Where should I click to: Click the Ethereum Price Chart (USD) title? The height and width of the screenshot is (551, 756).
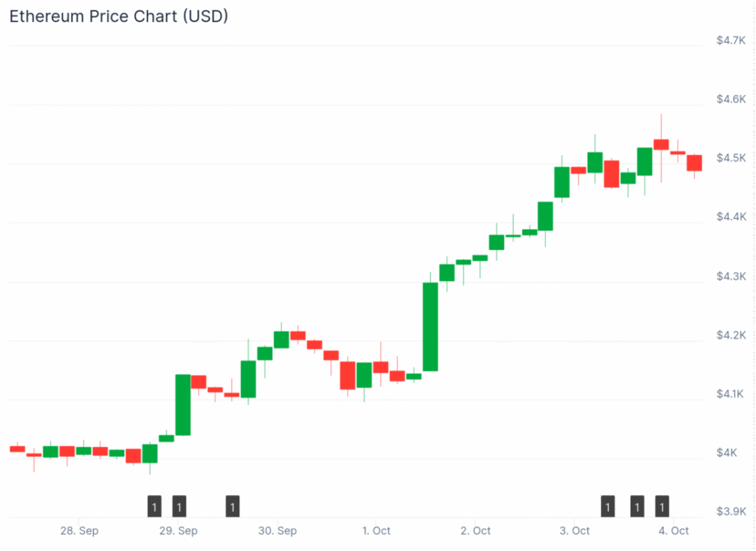click(x=118, y=16)
